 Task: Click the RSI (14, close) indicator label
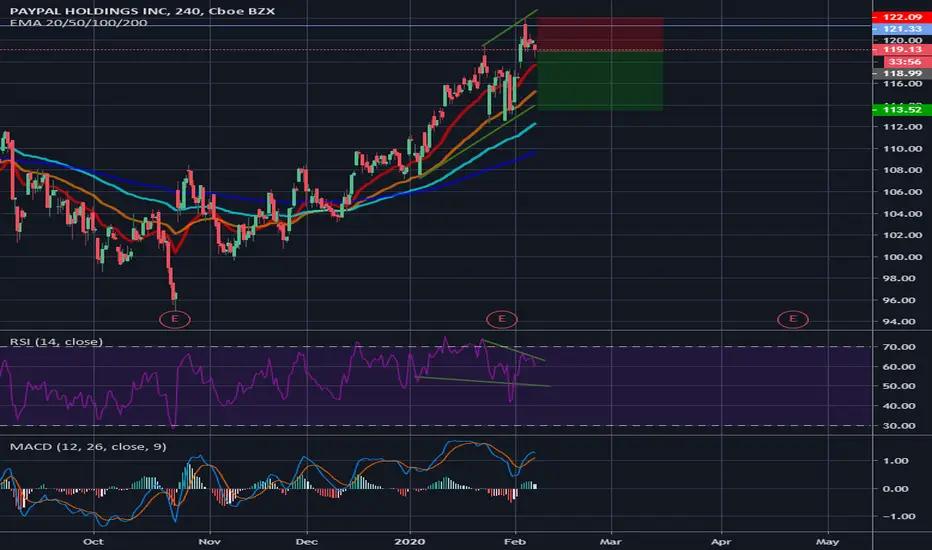click(x=56, y=342)
